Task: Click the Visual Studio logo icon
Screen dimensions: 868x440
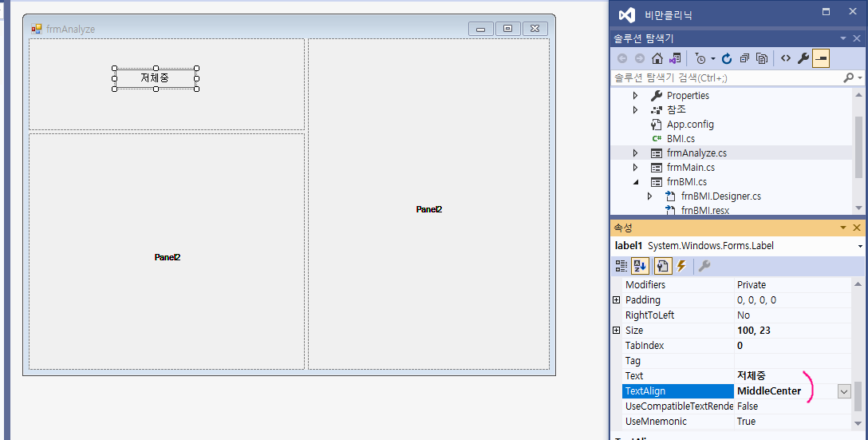Action: coord(626,15)
